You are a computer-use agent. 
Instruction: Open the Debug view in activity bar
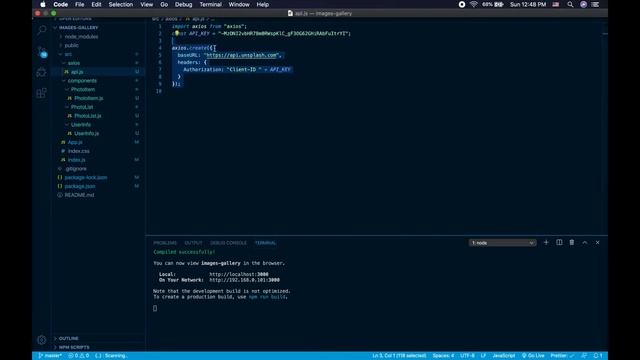tap(42, 73)
